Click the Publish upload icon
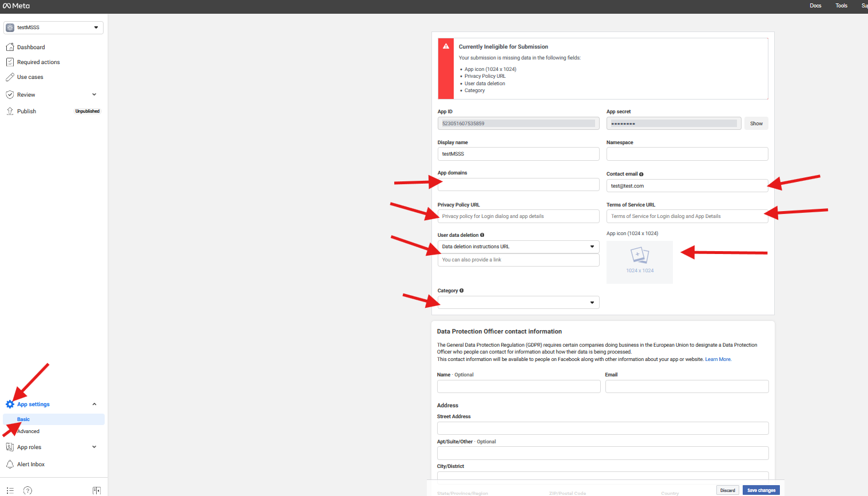868x496 pixels. coord(10,111)
